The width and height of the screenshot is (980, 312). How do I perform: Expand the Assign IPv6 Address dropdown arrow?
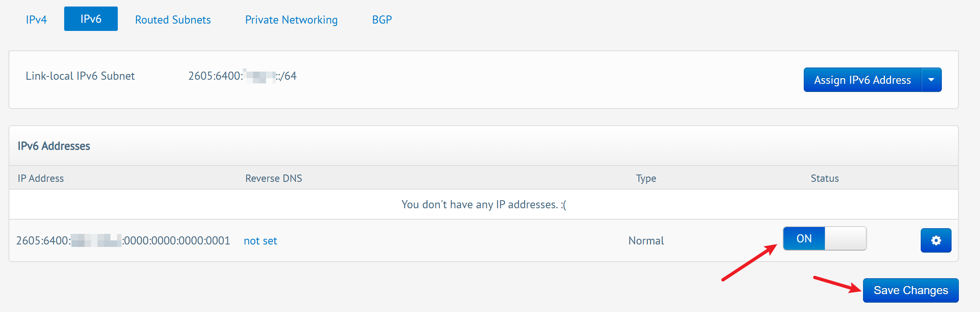pyautogui.click(x=931, y=80)
